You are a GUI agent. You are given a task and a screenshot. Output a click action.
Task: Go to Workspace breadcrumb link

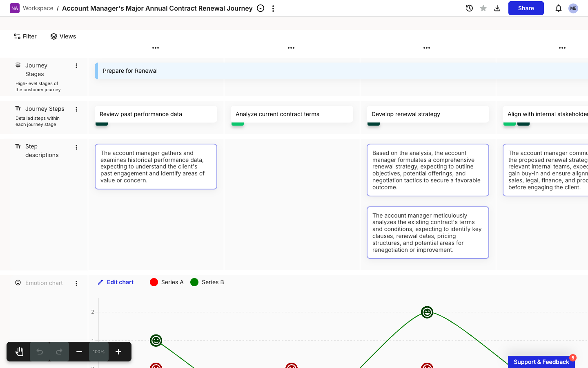tap(38, 8)
